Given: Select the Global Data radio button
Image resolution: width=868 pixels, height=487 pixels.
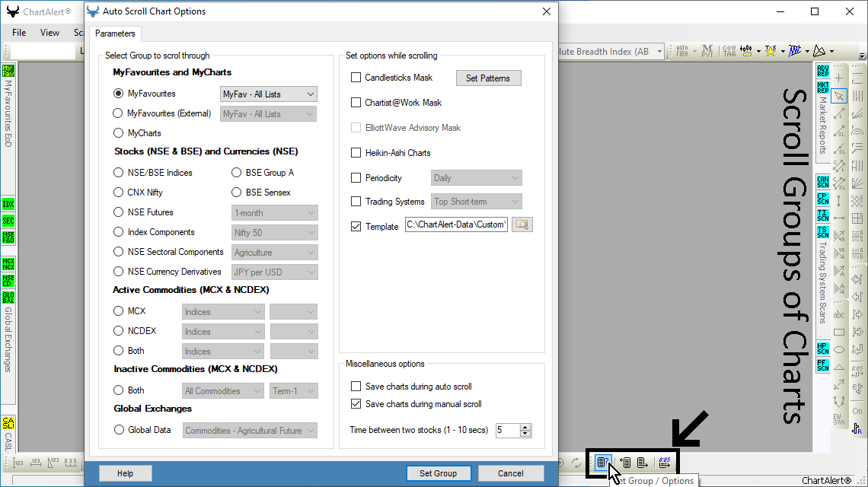Looking at the screenshot, I should pos(119,429).
